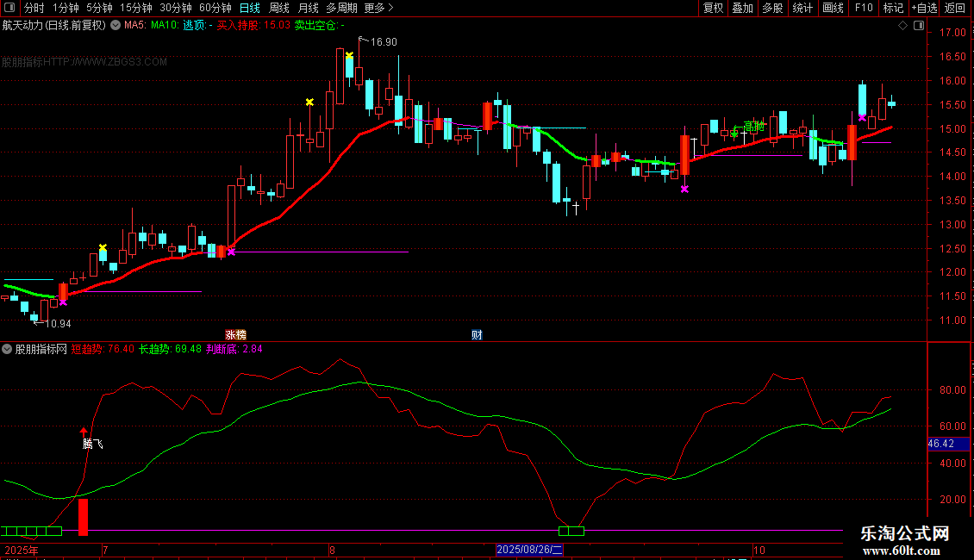Image resolution: width=974 pixels, height=560 pixels.
Task: Click the red signal bar in indicator panel
Action: point(83,517)
